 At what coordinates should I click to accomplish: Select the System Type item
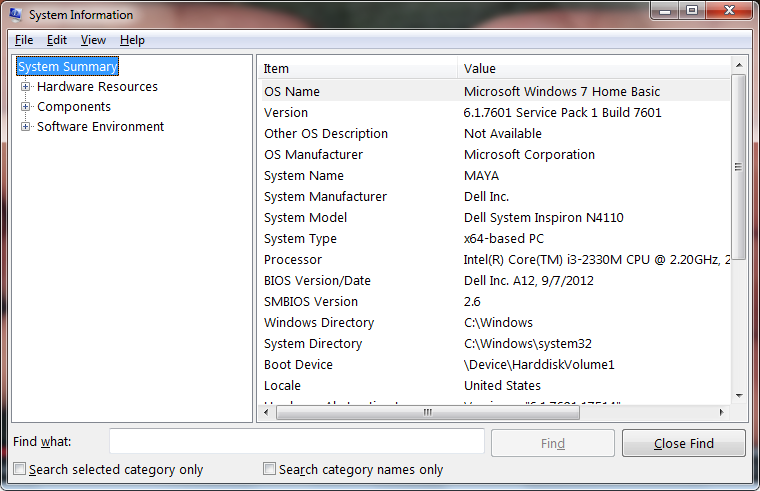click(x=300, y=238)
